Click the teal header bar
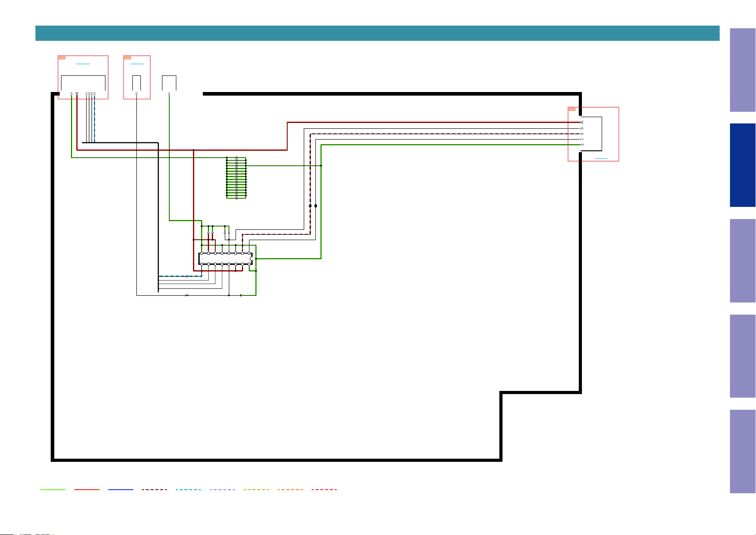The image size is (756, 535). pyautogui.click(x=377, y=33)
